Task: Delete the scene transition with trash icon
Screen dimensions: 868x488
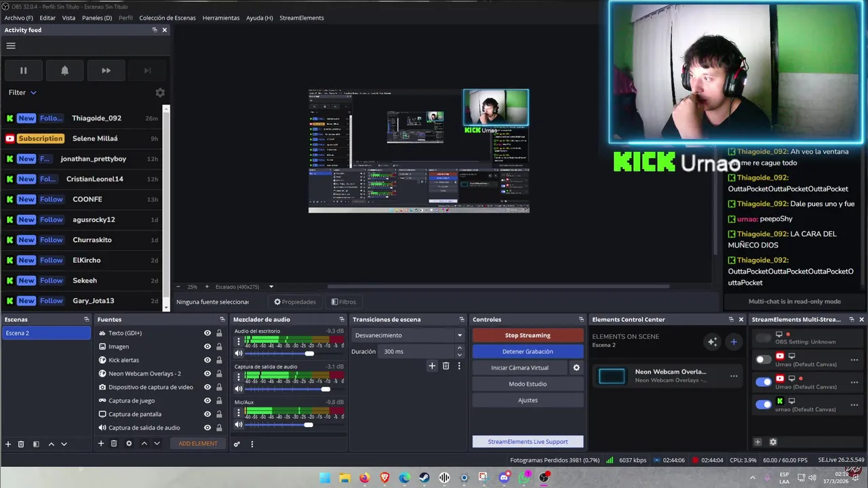Action: 446,366
